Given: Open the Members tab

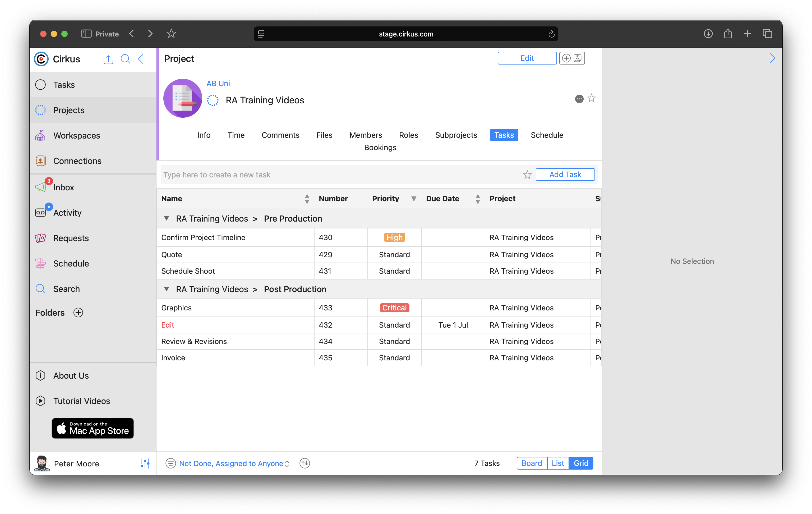Looking at the screenshot, I should click(x=366, y=135).
